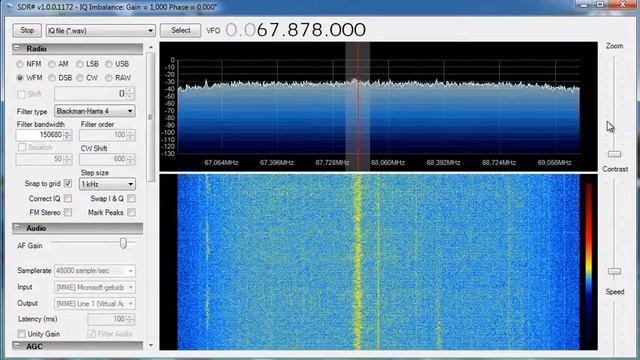
Task: Click the Select file button
Action: coord(180,30)
